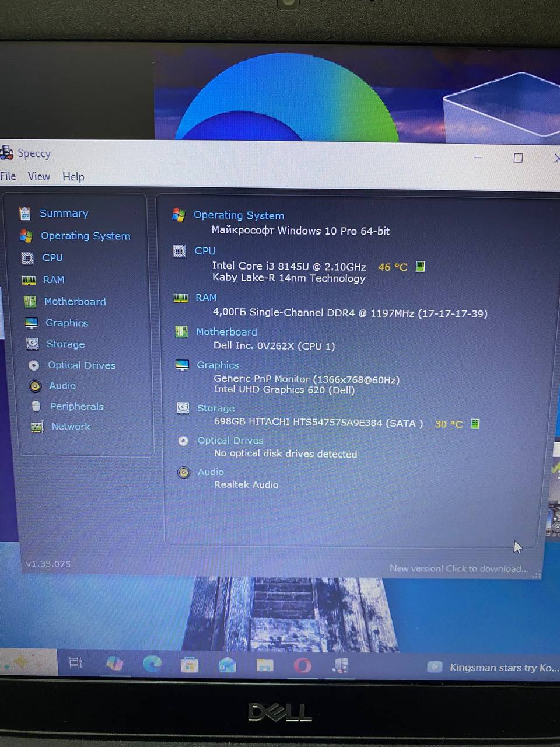Click the CPU heading link in summary
The height and width of the screenshot is (747, 560).
pos(205,251)
